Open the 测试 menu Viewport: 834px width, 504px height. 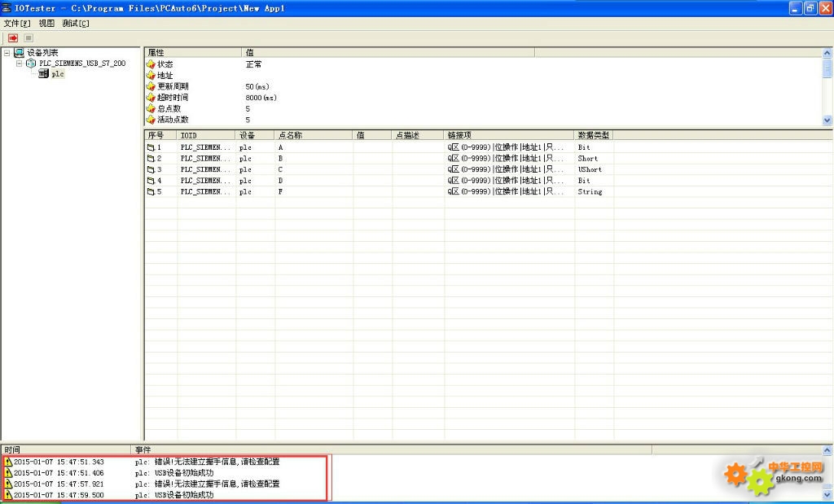(x=76, y=24)
